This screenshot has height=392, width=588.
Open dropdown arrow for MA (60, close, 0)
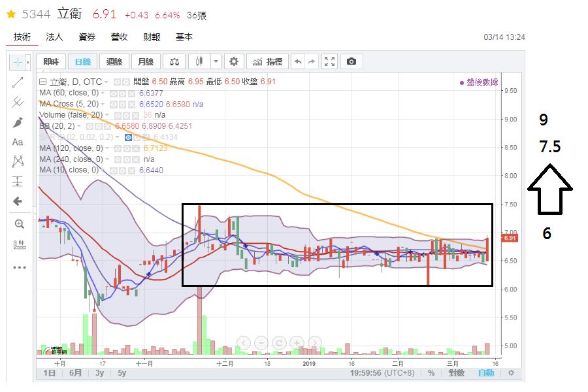click(x=103, y=93)
